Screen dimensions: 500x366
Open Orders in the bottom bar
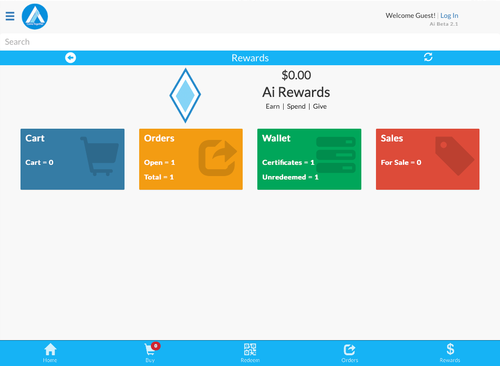[350, 353]
